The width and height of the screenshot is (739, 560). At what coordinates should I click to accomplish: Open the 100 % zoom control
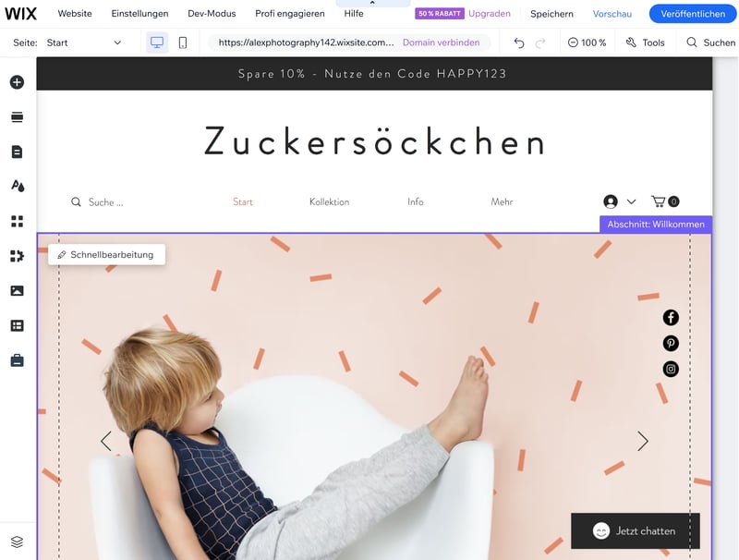587,43
